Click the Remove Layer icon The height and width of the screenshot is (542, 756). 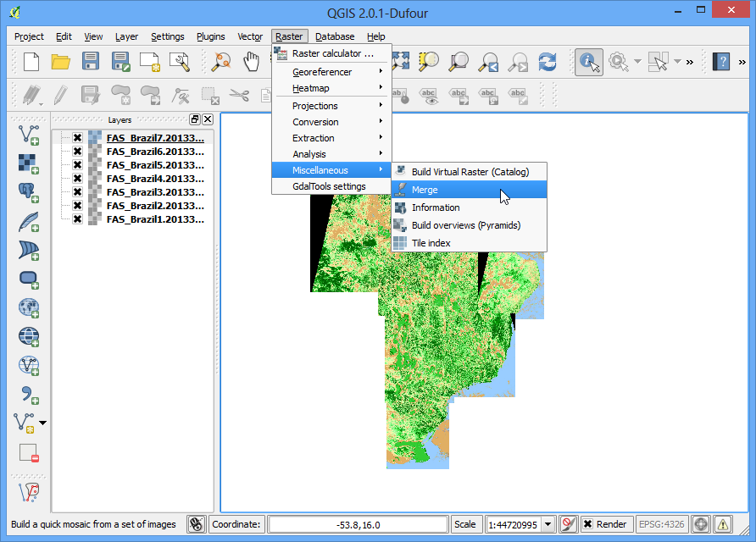(29, 453)
